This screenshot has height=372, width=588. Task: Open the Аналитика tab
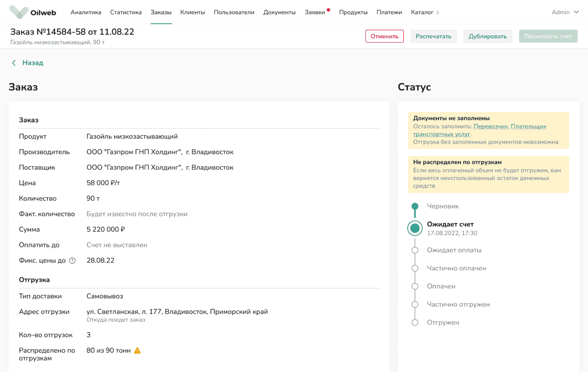pyautogui.click(x=86, y=12)
